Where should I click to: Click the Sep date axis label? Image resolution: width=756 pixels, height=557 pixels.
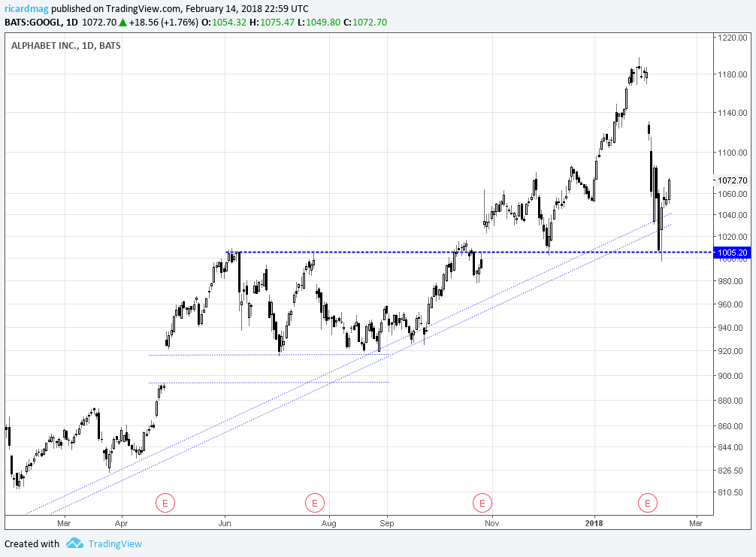click(x=387, y=523)
